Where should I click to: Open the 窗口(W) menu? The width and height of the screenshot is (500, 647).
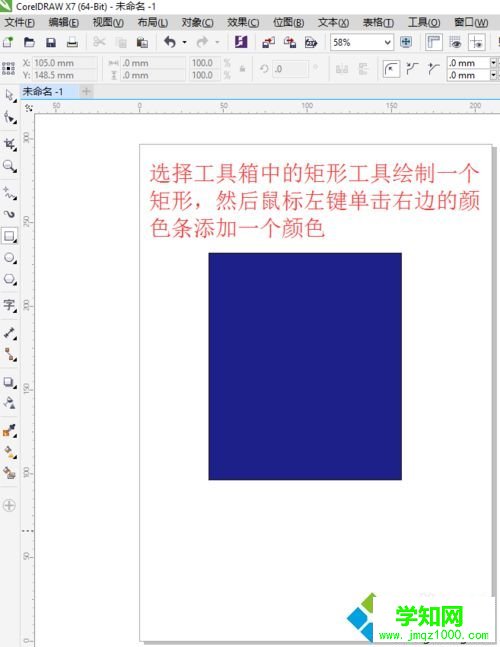tap(471, 22)
